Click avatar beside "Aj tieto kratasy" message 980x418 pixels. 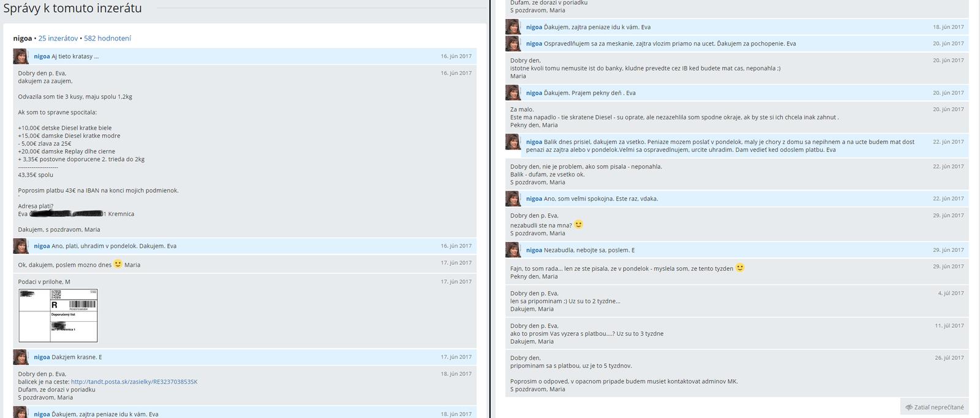(21, 56)
